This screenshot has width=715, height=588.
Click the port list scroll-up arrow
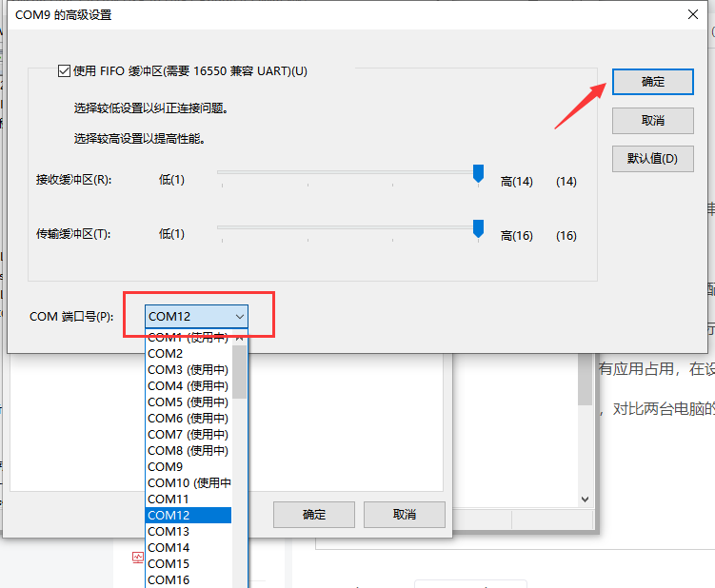[x=239, y=338]
